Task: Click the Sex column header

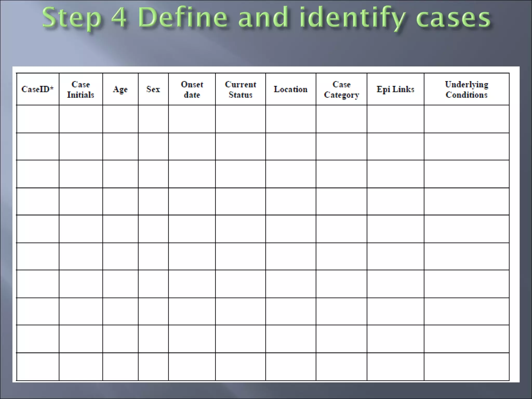Action: [153, 89]
